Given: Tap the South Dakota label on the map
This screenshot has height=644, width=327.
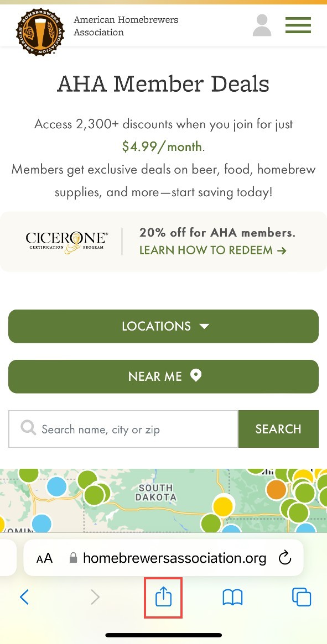Looking at the screenshot, I should click(156, 493).
